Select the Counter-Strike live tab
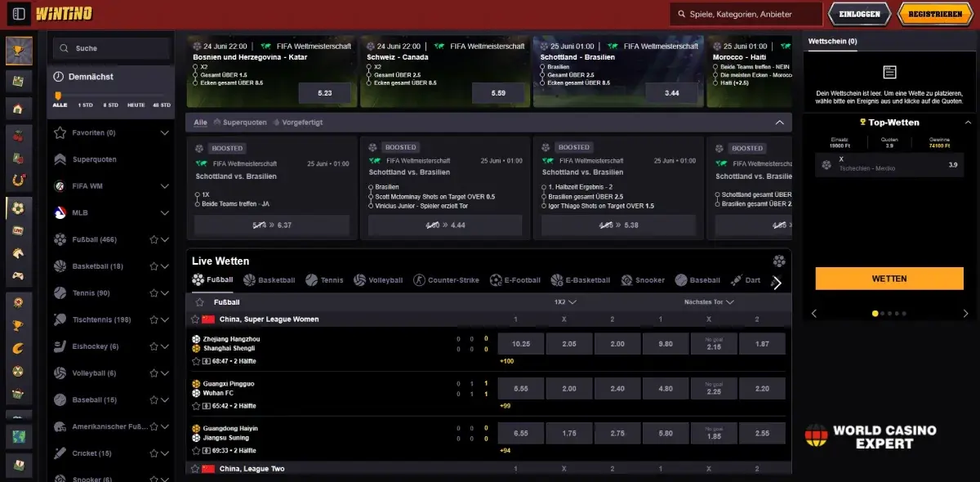 [446, 280]
